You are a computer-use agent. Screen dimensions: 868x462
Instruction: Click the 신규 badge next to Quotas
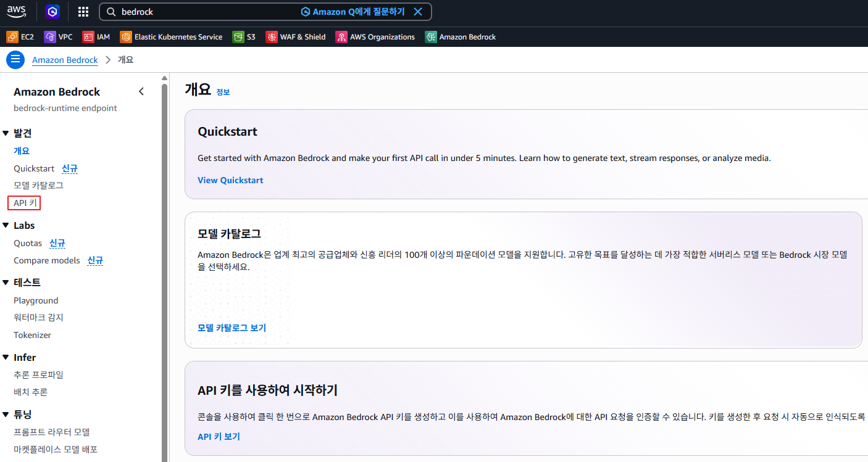tap(57, 243)
